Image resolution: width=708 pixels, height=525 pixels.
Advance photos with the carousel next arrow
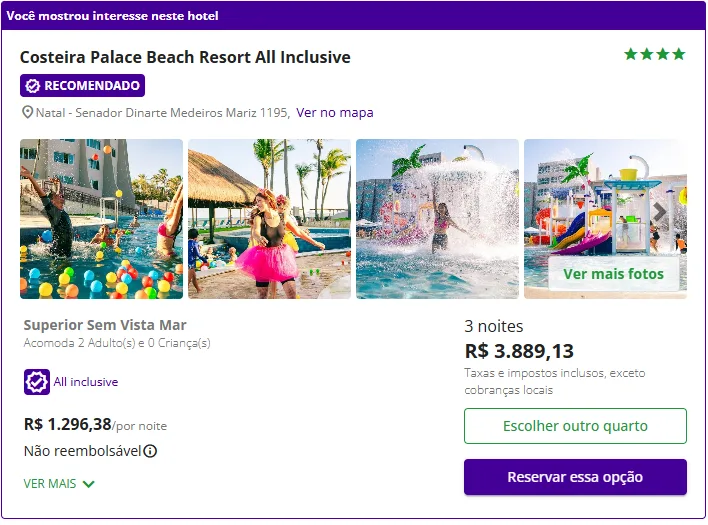pyautogui.click(x=660, y=212)
